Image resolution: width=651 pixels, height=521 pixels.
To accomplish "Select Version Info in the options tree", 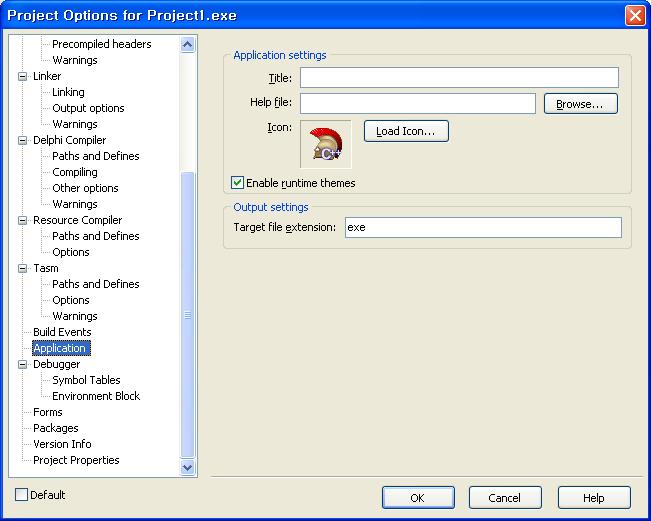I will click(62, 444).
